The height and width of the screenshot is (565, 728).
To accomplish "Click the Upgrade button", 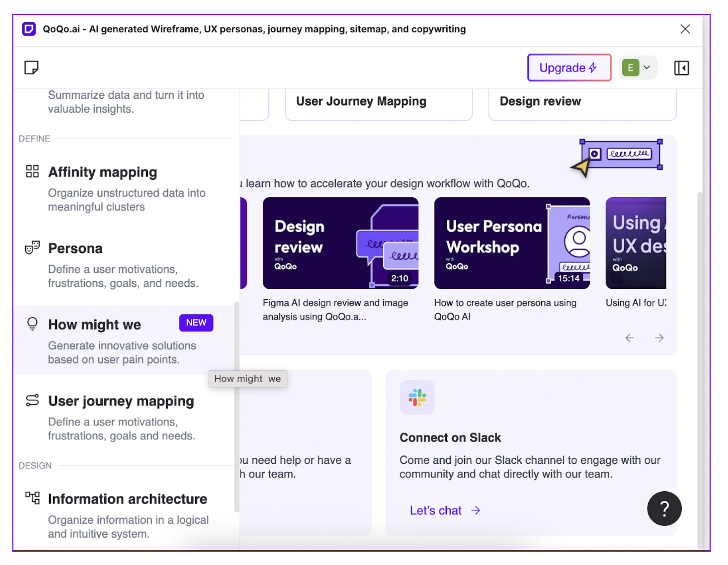I will pyautogui.click(x=569, y=67).
